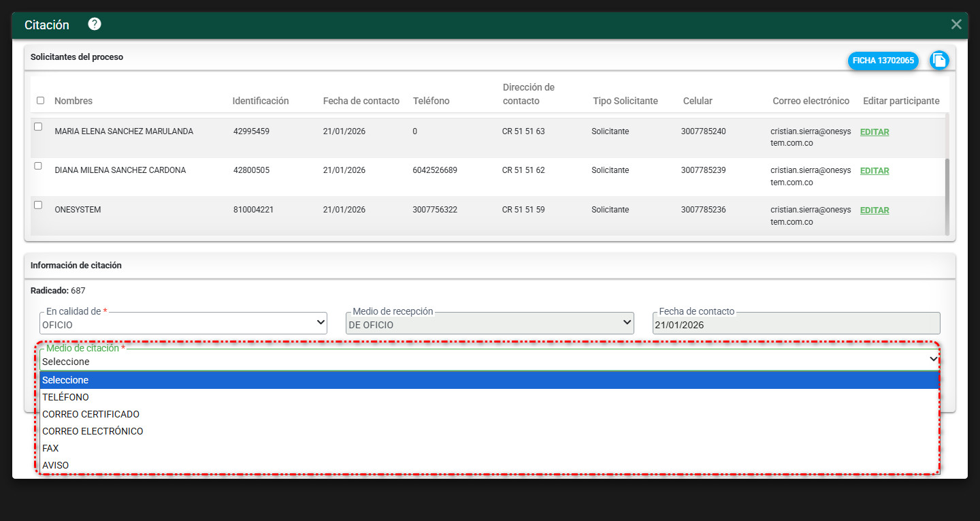This screenshot has width=980, height=521.
Task: Tick the ONESYSTEM row checkbox
Action: [x=38, y=205]
